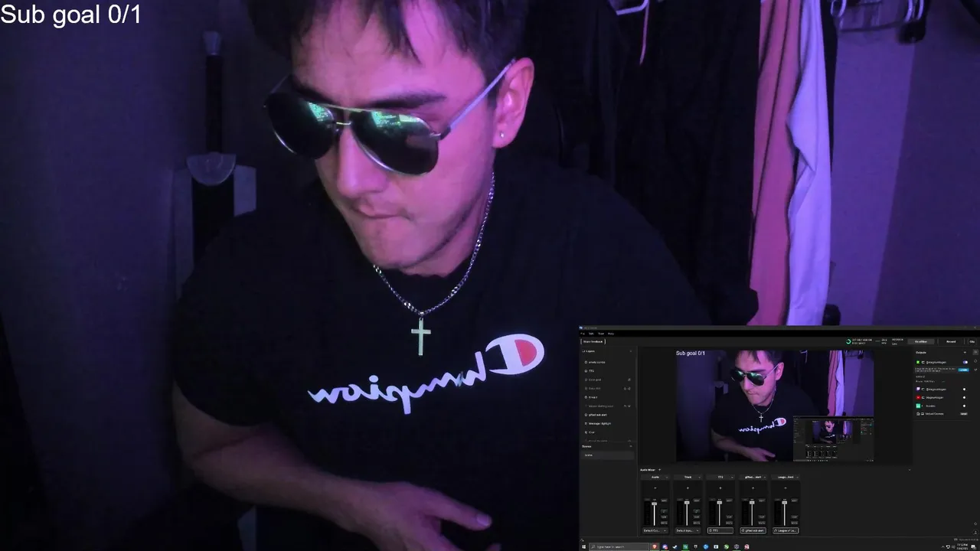The image size is (980, 551).
Task: Open the Default Inpu... audio device dropdown
Action: point(688,530)
